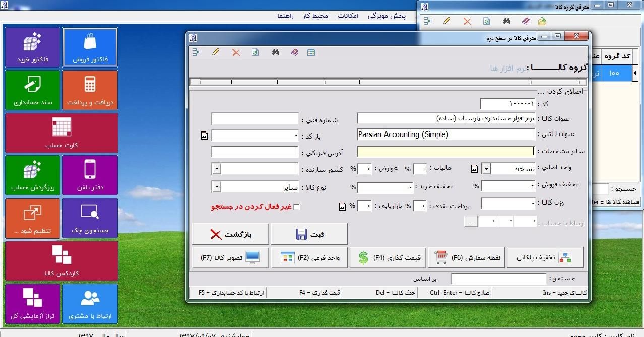
Task: Open the ارتباط با مشتری tile
Action: [90, 304]
